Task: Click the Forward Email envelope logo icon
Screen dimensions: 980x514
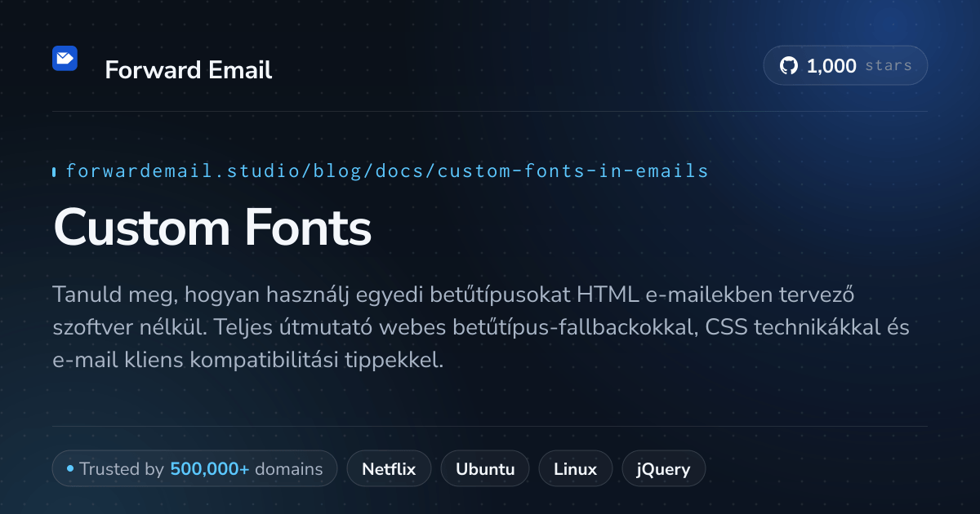Action: pyautogui.click(x=65, y=58)
